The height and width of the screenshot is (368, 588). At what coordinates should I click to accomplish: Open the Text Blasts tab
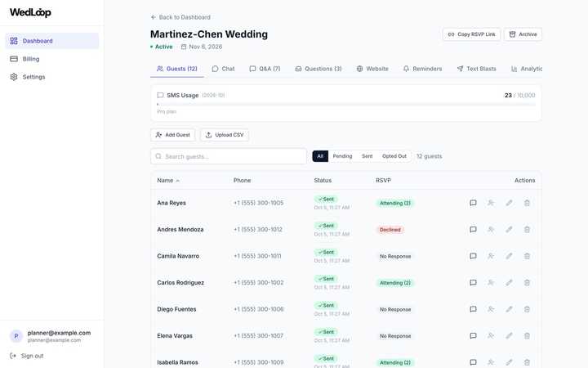click(x=477, y=69)
